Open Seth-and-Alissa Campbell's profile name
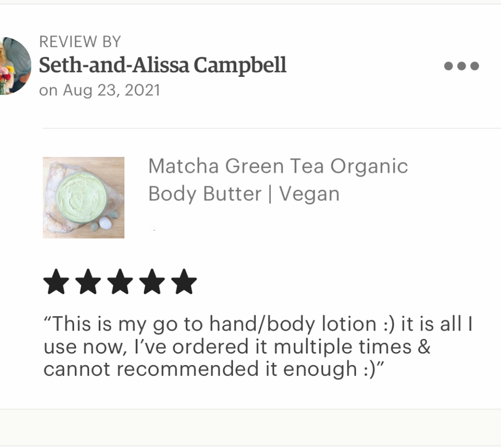The image size is (501, 448). click(162, 66)
